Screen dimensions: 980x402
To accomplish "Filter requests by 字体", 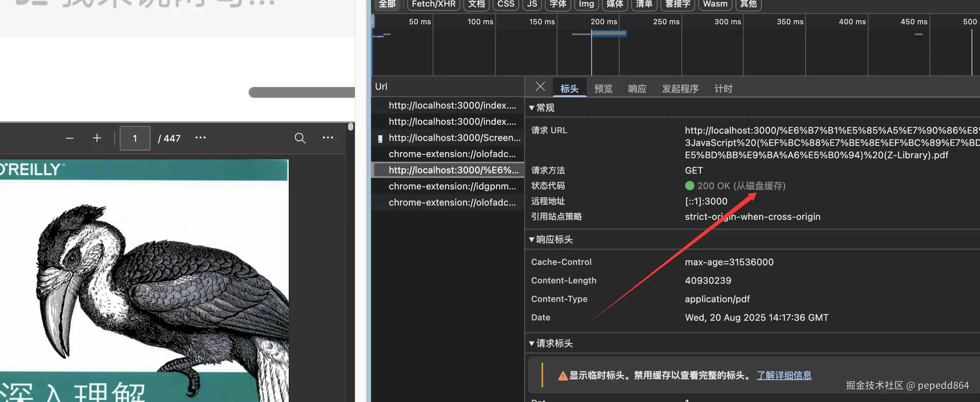I will (x=558, y=4).
